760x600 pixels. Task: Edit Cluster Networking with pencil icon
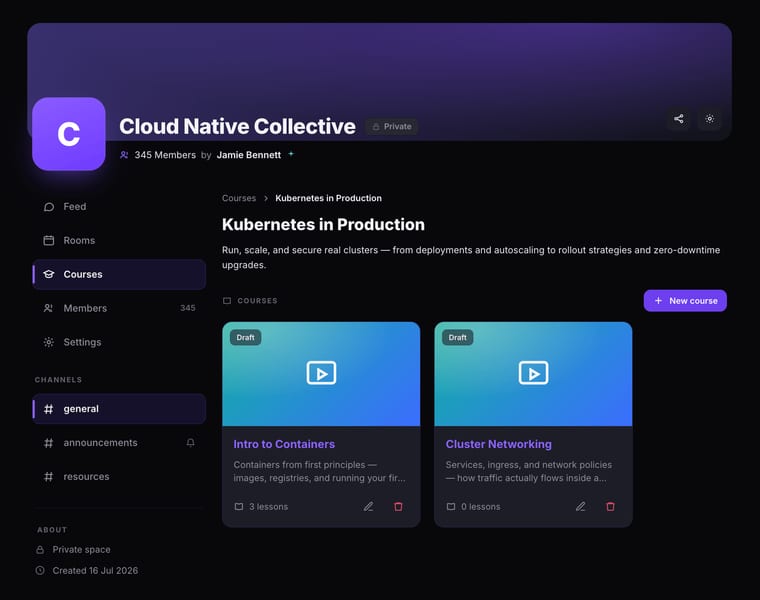coord(581,506)
